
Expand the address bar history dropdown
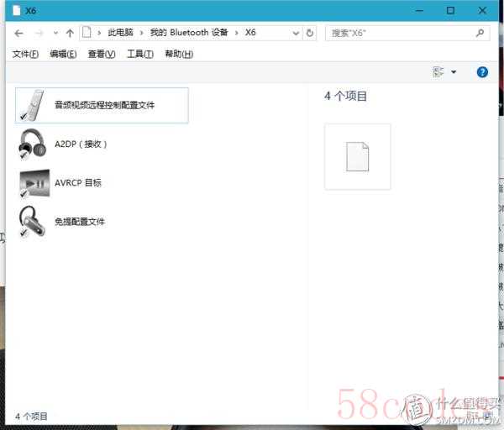(296, 34)
